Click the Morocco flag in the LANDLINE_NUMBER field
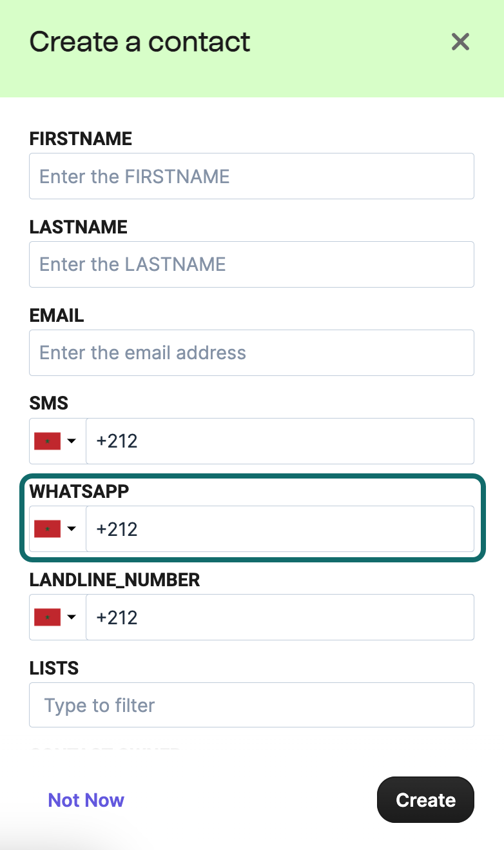 click(46, 617)
